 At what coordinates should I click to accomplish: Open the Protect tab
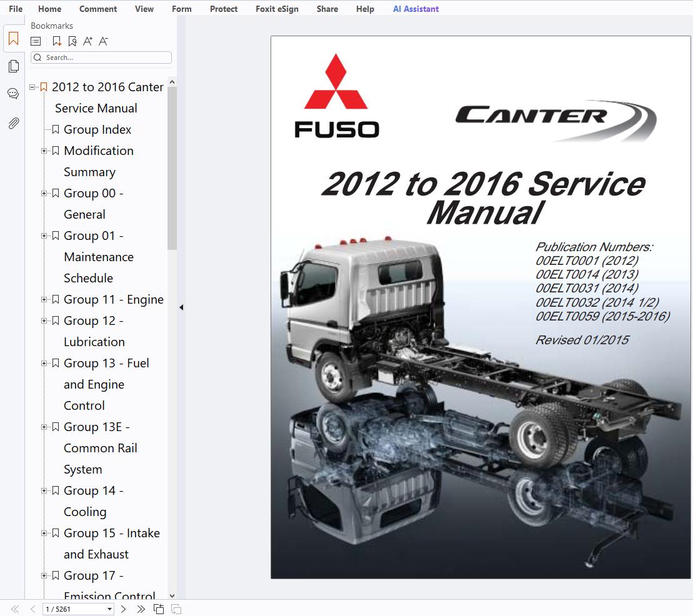tap(224, 9)
